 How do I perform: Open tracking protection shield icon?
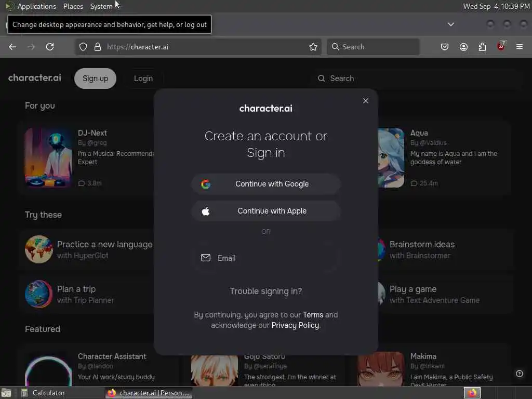[83, 47]
